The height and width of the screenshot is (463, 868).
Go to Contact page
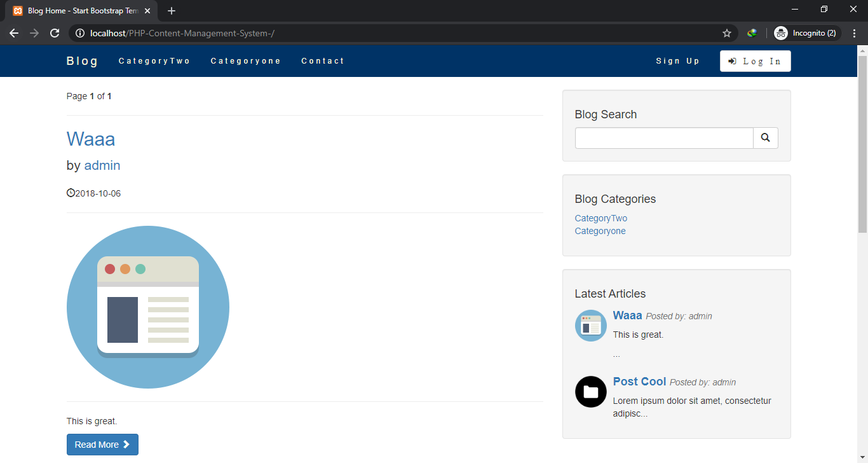(x=323, y=61)
